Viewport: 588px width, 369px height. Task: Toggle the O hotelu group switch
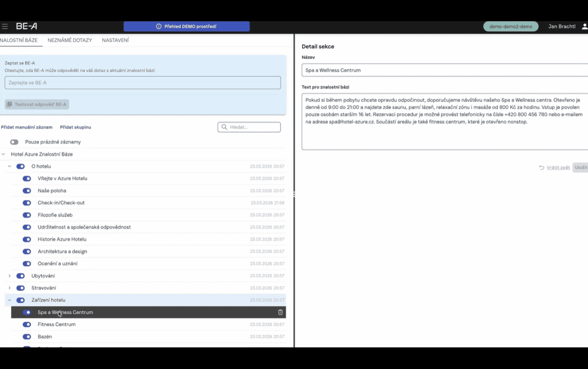pyautogui.click(x=21, y=166)
